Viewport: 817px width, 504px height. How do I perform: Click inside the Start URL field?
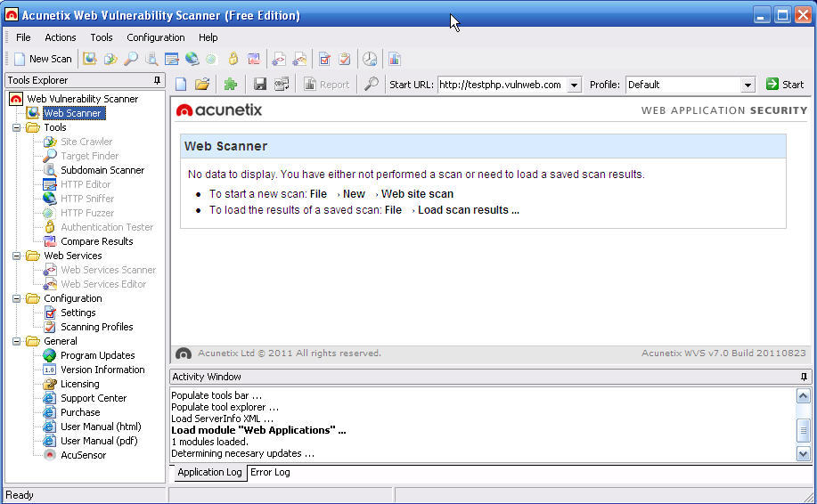coord(502,85)
